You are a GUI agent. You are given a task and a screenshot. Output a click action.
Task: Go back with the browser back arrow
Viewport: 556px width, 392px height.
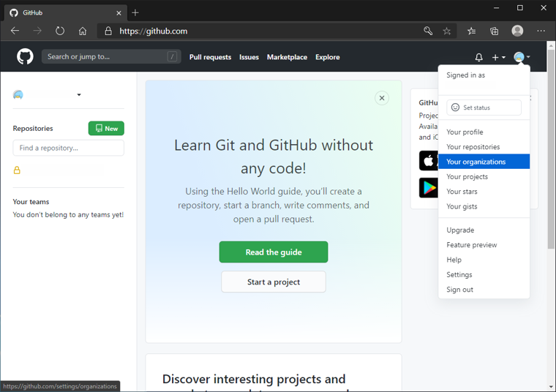click(15, 31)
